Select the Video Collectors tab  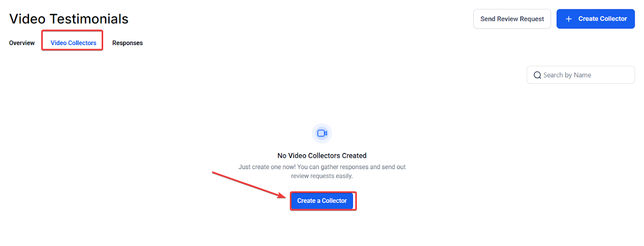tap(73, 43)
